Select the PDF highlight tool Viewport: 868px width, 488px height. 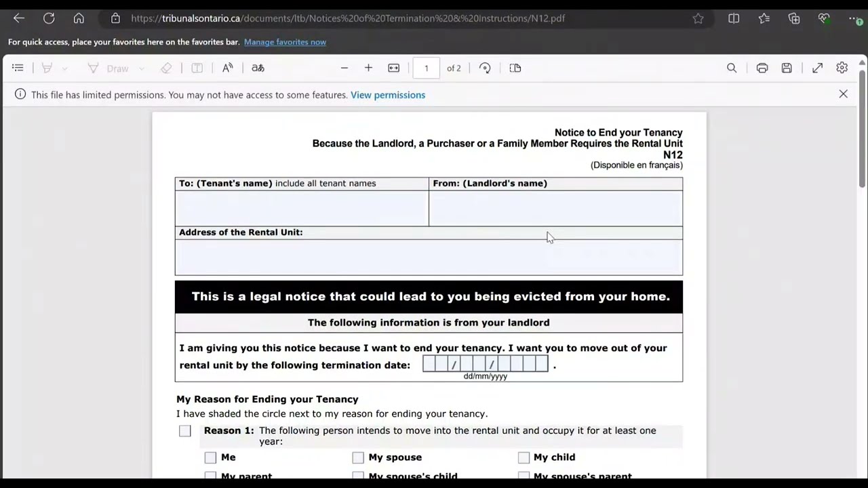[x=47, y=68]
